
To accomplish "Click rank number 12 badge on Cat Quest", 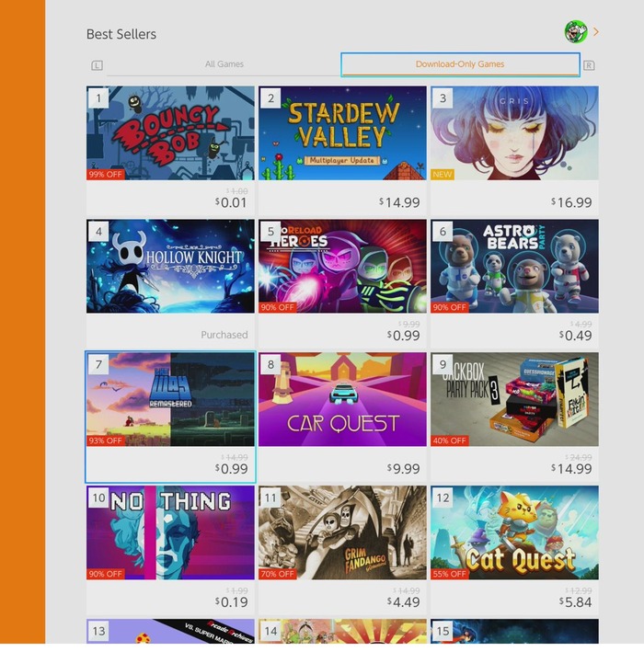I will [443, 498].
